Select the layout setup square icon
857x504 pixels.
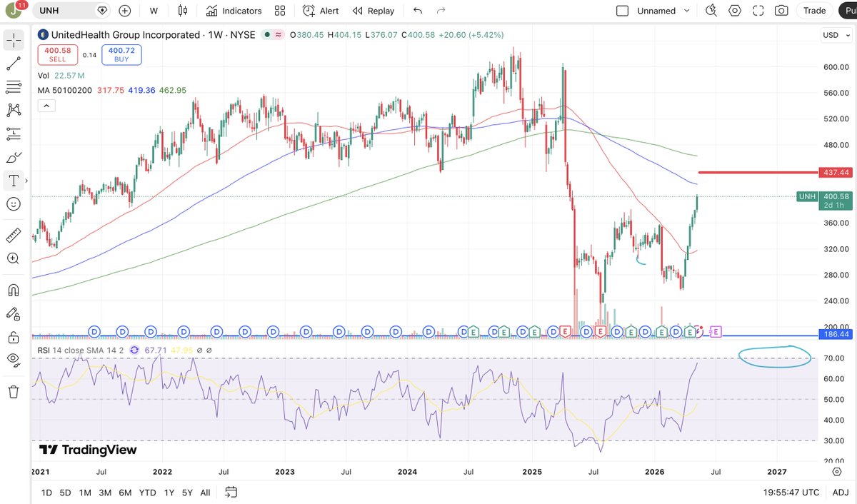click(623, 11)
